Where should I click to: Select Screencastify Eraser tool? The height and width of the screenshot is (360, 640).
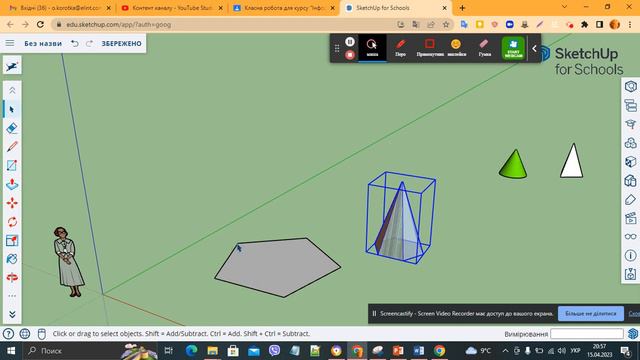coord(484,48)
